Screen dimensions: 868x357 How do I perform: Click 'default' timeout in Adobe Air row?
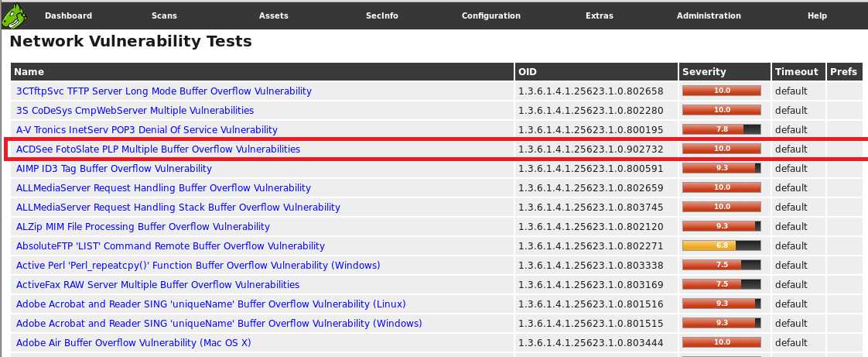click(x=791, y=343)
